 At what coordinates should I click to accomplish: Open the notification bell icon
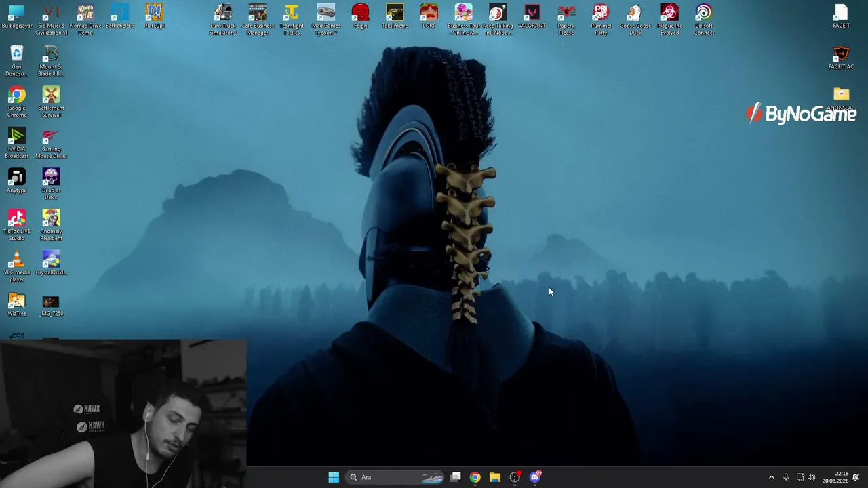click(856, 477)
